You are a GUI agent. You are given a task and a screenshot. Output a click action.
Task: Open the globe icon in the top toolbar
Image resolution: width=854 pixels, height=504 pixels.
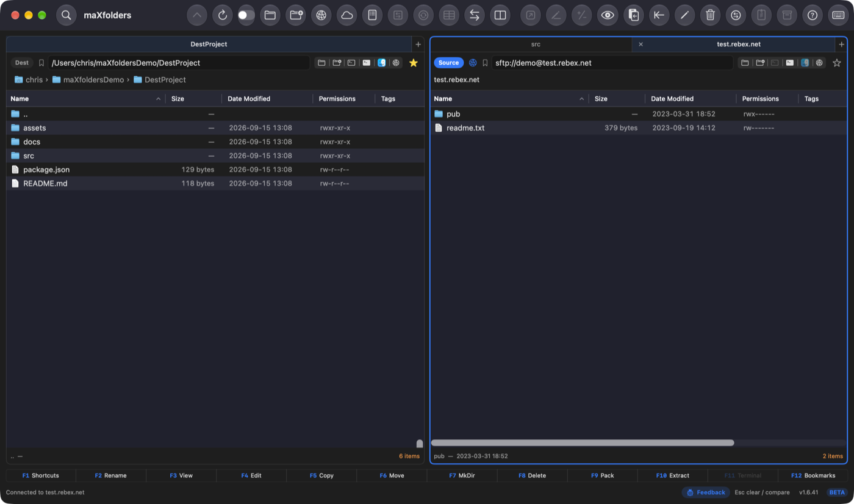coord(321,15)
